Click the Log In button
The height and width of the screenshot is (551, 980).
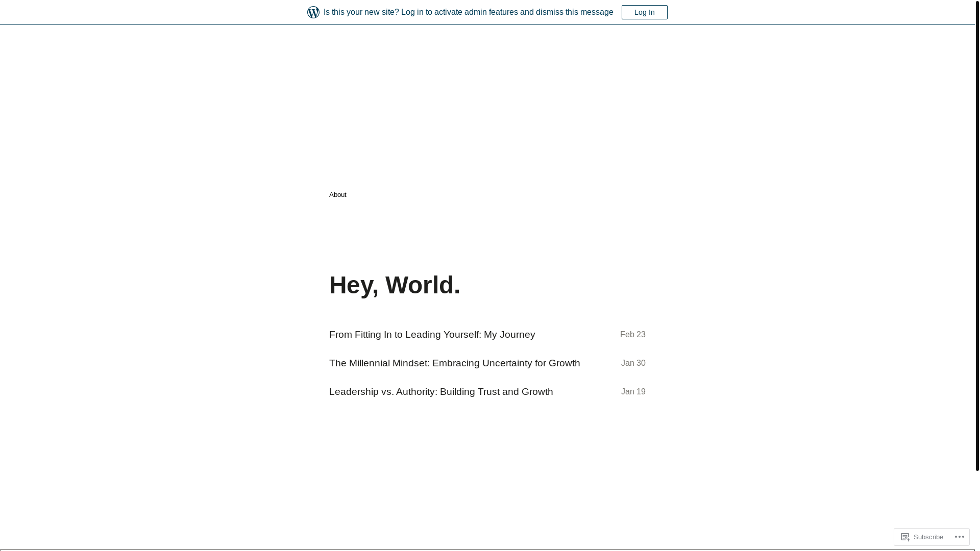point(644,12)
